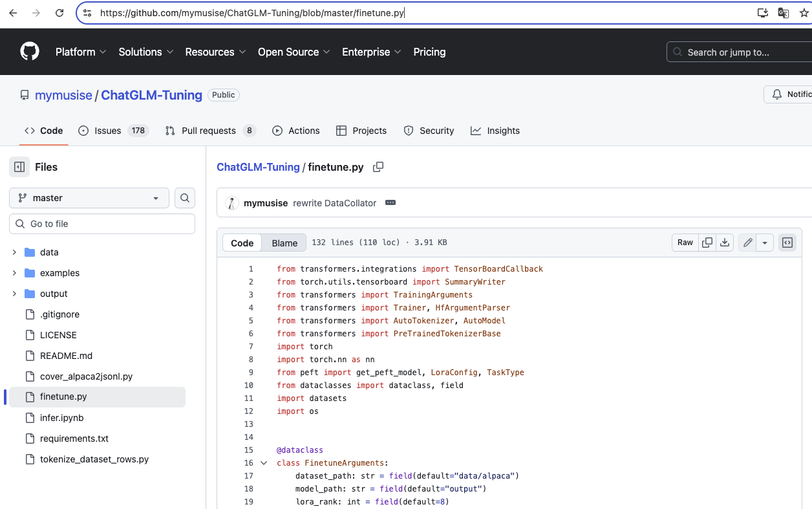Open the Enterprise menu

click(x=372, y=52)
